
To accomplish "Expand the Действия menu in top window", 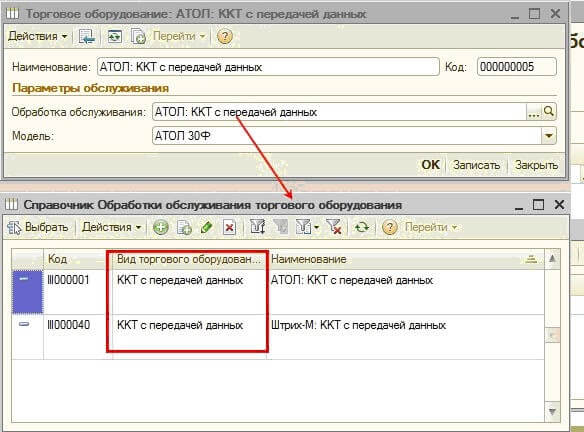I will pyautogui.click(x=38, y=36).
